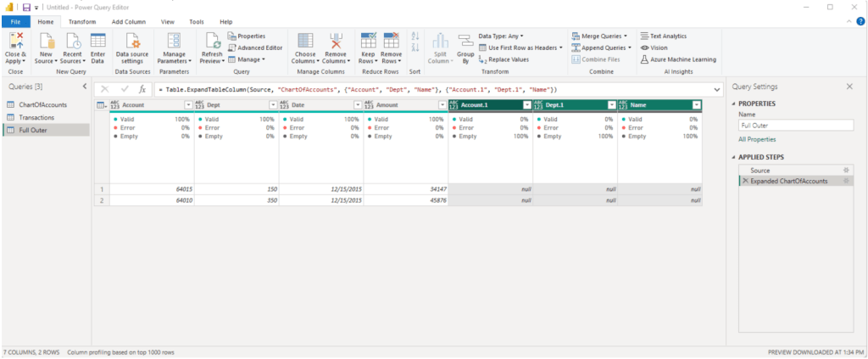
Task: Open the Add Column ribbon tab
Action: tap(128, 21)
